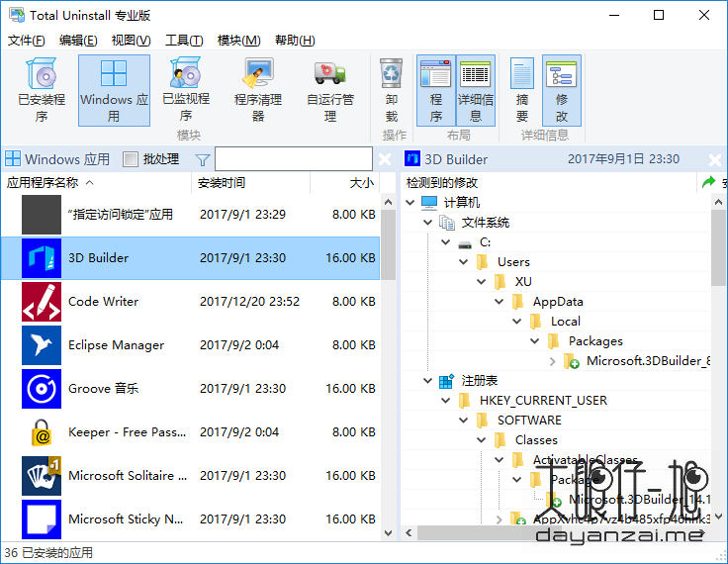Open the 视图(V) menu

point(131,41)
